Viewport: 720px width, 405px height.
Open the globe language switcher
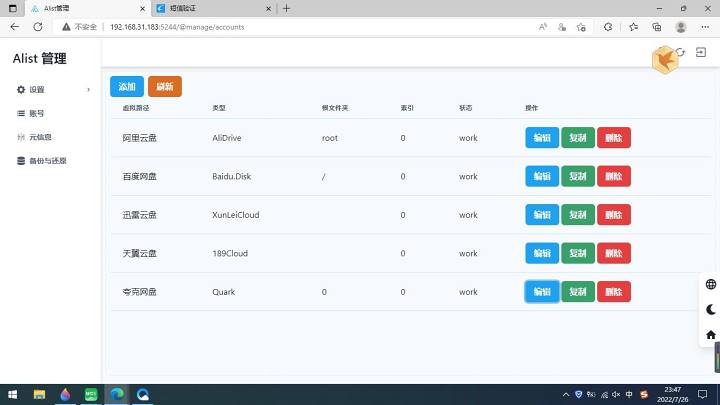[711, 284]
